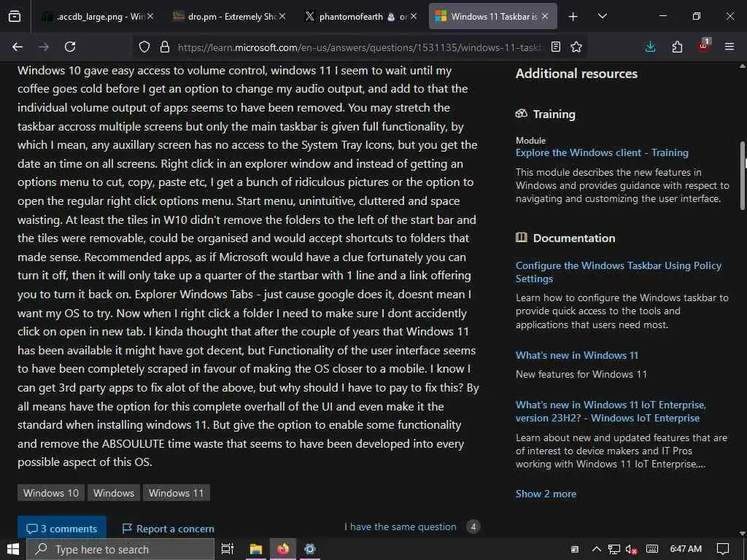The height and width of the screenshot is (560, 747).
Task: Report a concern about this question
Action: (x=168, y=529)
